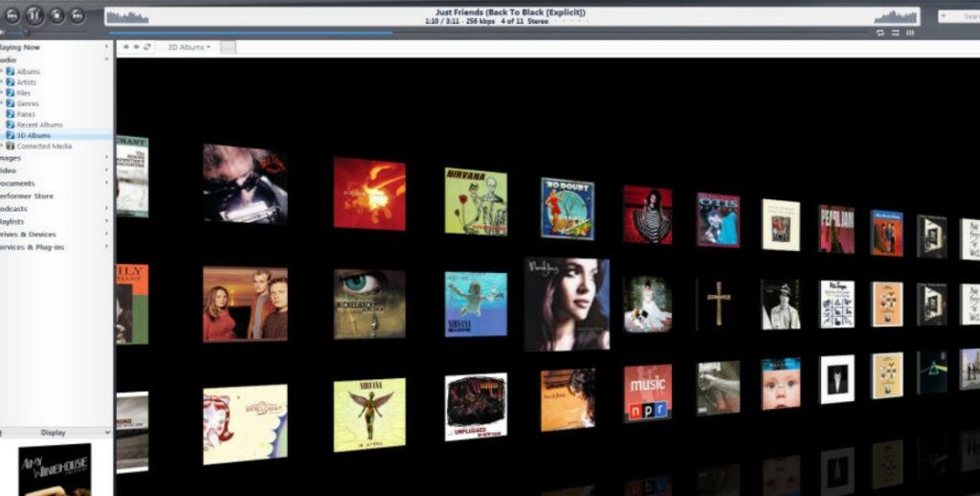Image resolution: width=980 pixels, height=496 pixels.
Task: Open Services & Plug-ins
Action: pyautogui.click(x=32, y=247)
